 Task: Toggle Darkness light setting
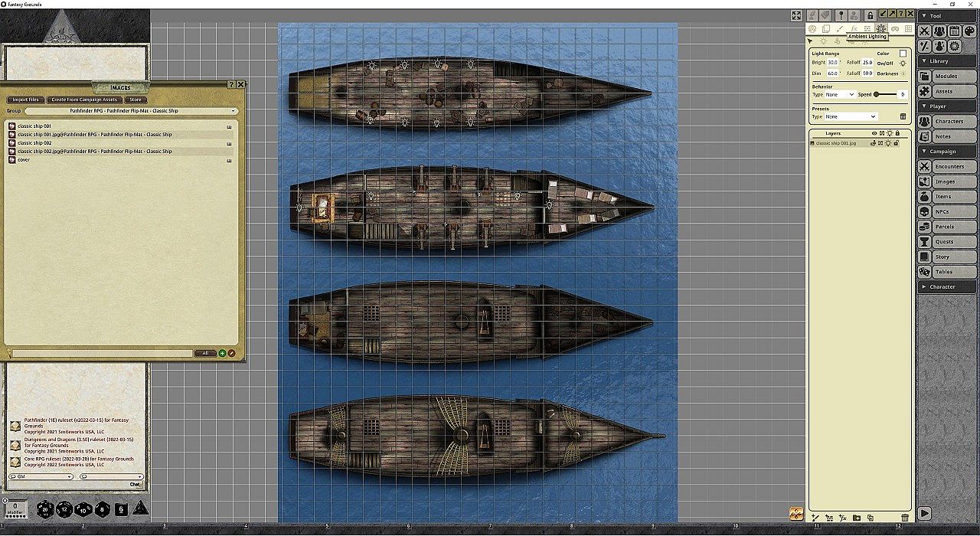[903, 74]
